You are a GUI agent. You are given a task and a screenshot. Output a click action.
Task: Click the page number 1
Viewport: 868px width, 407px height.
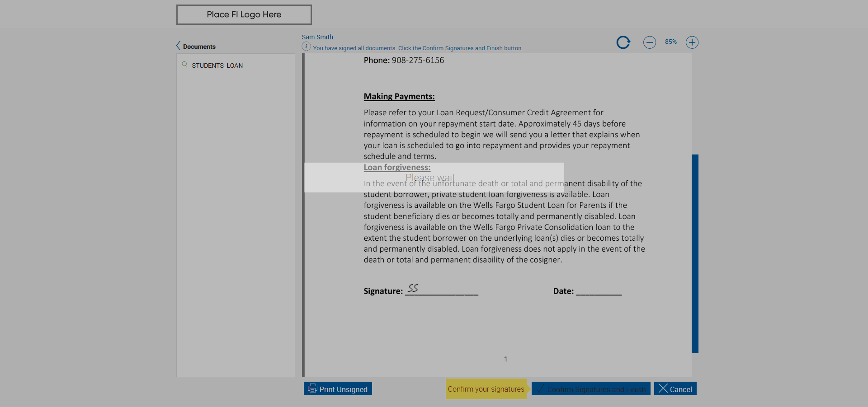[505, 359]
